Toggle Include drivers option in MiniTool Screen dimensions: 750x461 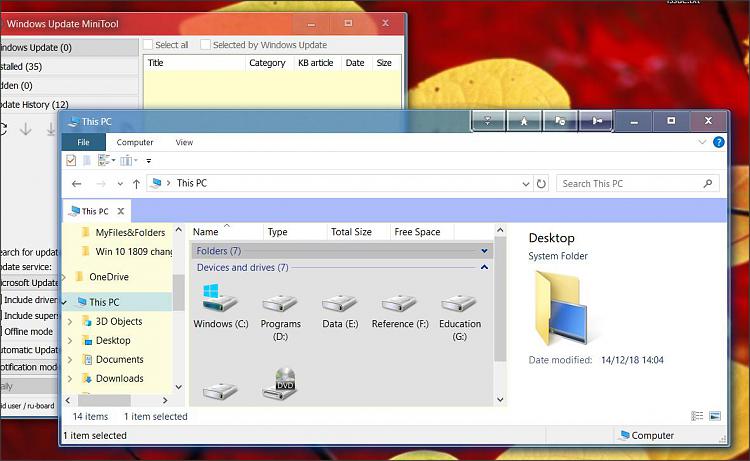tap(29, 300)
